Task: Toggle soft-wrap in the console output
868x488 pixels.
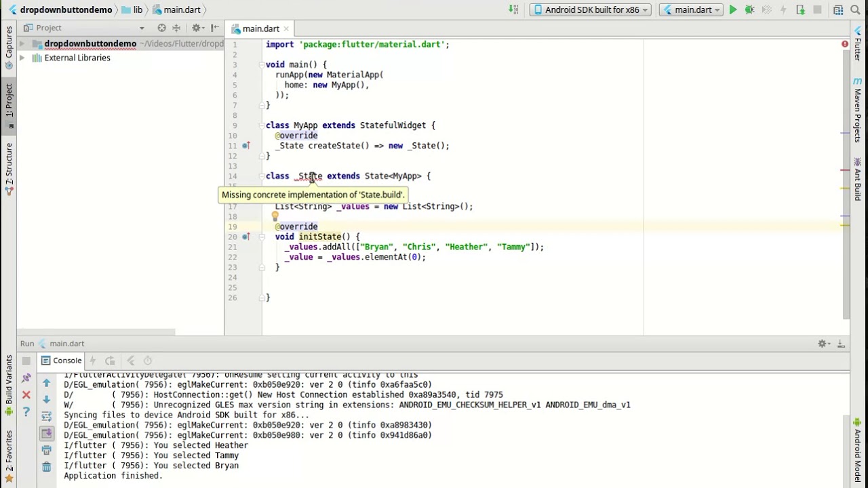Action: pos(46,416)
